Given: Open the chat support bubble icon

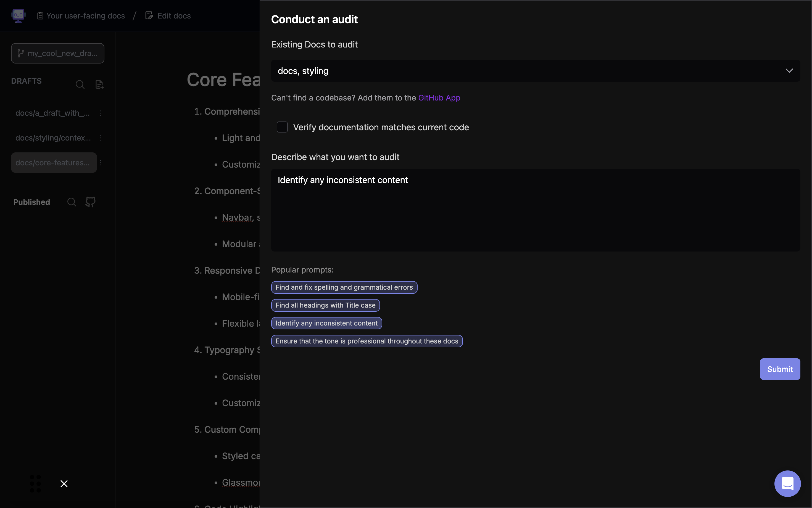Looking at the screenshot, I should click(x=787, y=483).
